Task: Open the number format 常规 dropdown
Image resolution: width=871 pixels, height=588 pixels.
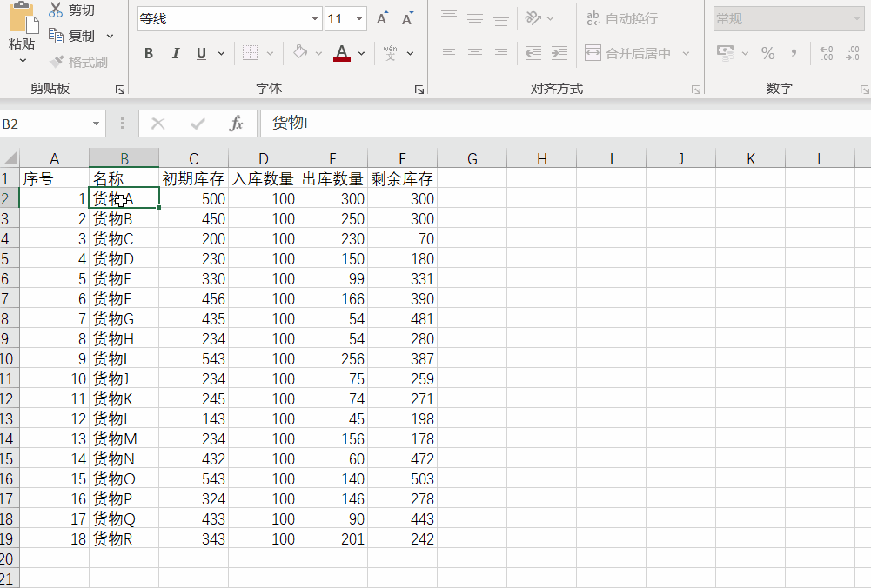Action: pyautogui.click(x=857, y=19)
